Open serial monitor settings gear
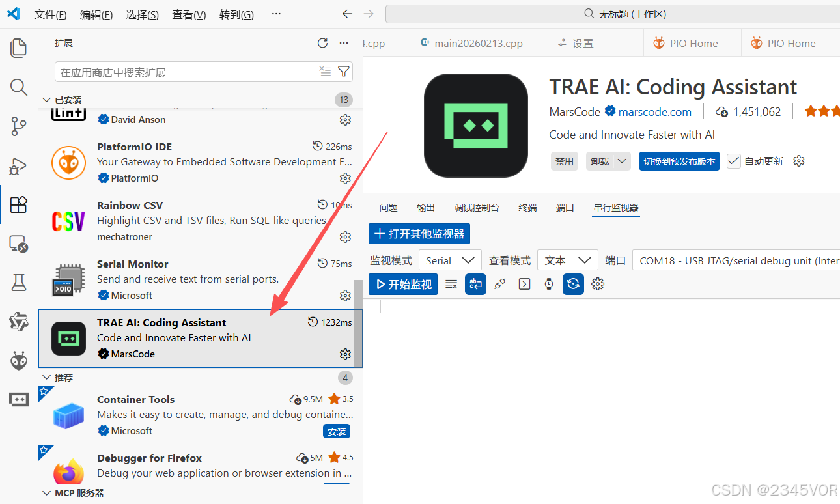This screenshot has height=504, width=840. [598, 284]
